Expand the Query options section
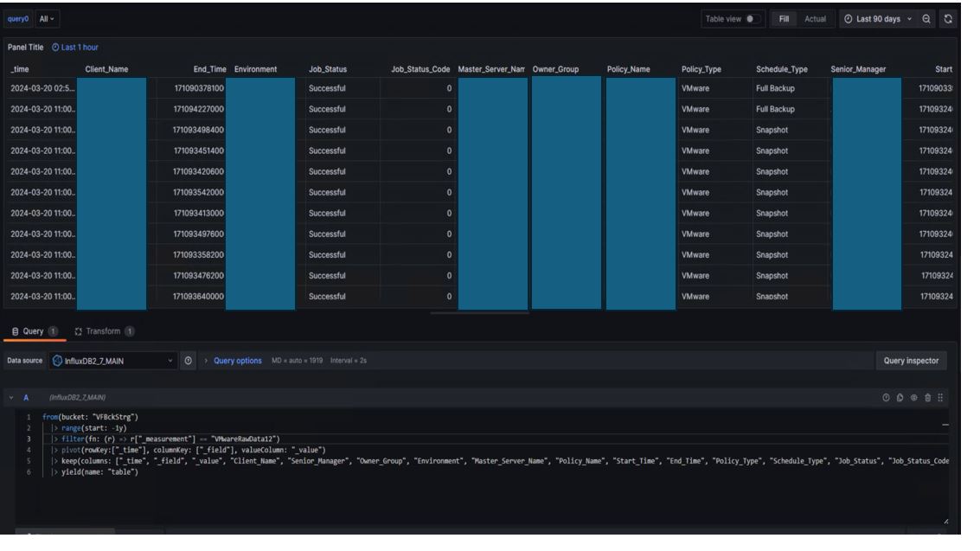This screenshot has width=980, height=551. pyautogui.click(x=238, y=360)
